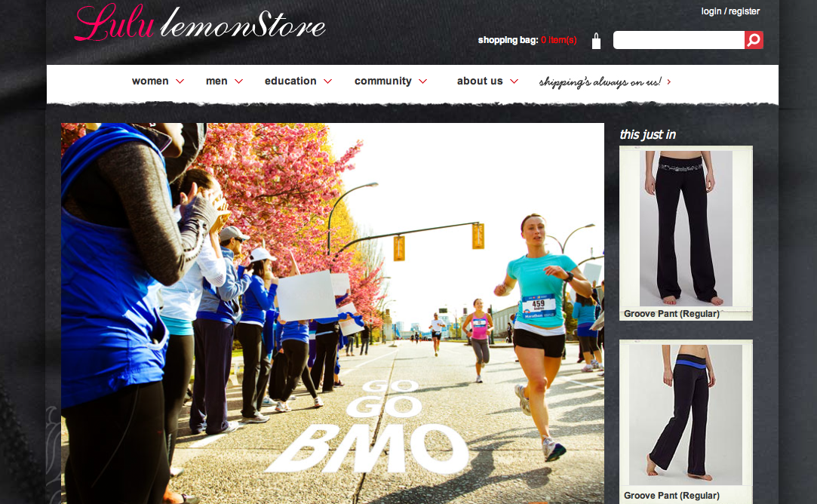Screen dimensions: 817x504
Task: Open the about us menu
Action: pyautogui.click(x=480, y=81)
